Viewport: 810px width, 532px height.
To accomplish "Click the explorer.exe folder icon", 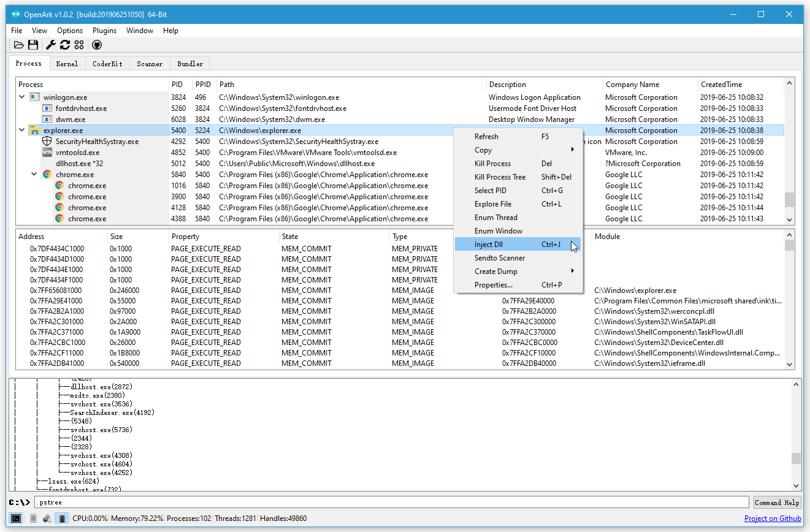I will [x=35, y=130].
